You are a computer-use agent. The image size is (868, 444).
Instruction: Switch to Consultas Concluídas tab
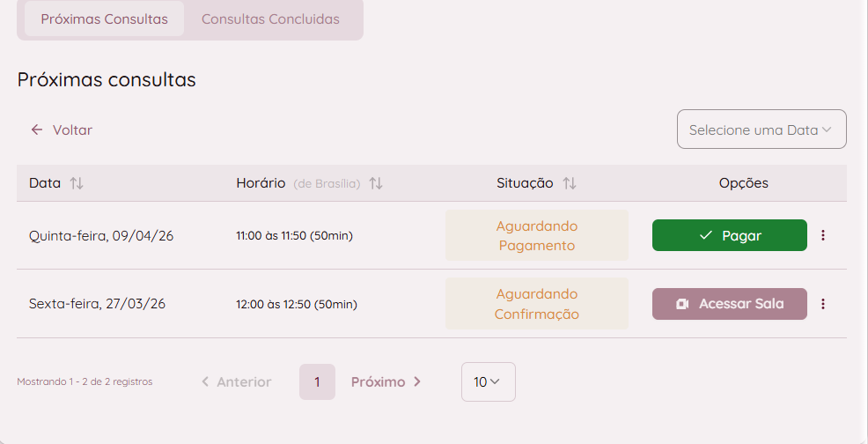click(x=270, y=18)
